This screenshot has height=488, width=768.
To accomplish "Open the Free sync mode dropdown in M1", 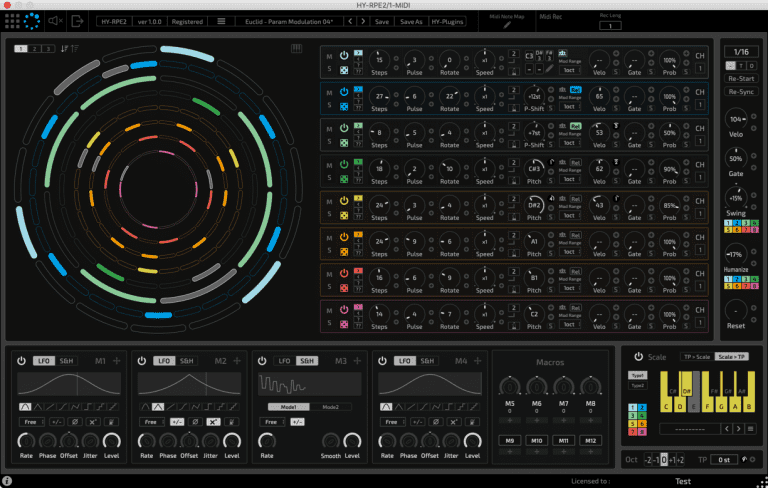I will [x=32, y=422].
